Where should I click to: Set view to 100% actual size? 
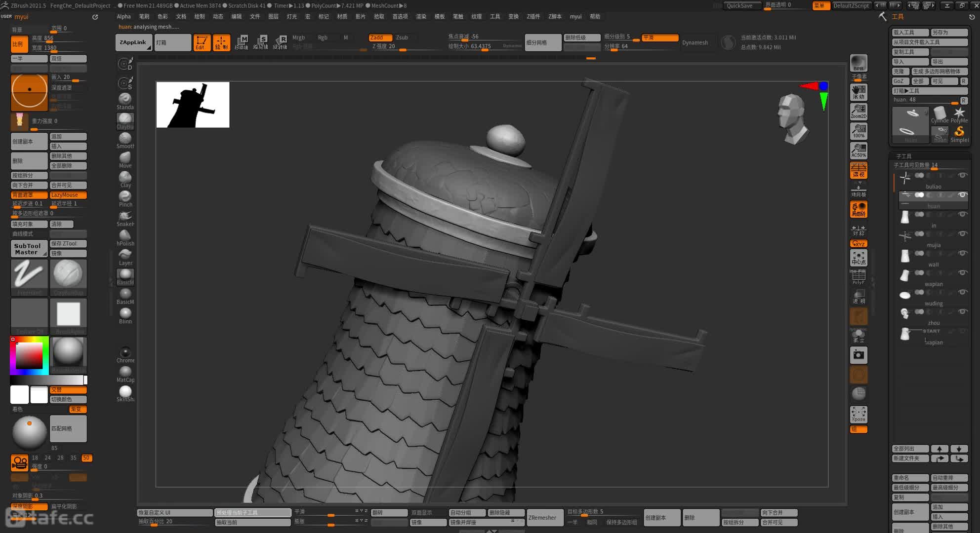(858, 131)
